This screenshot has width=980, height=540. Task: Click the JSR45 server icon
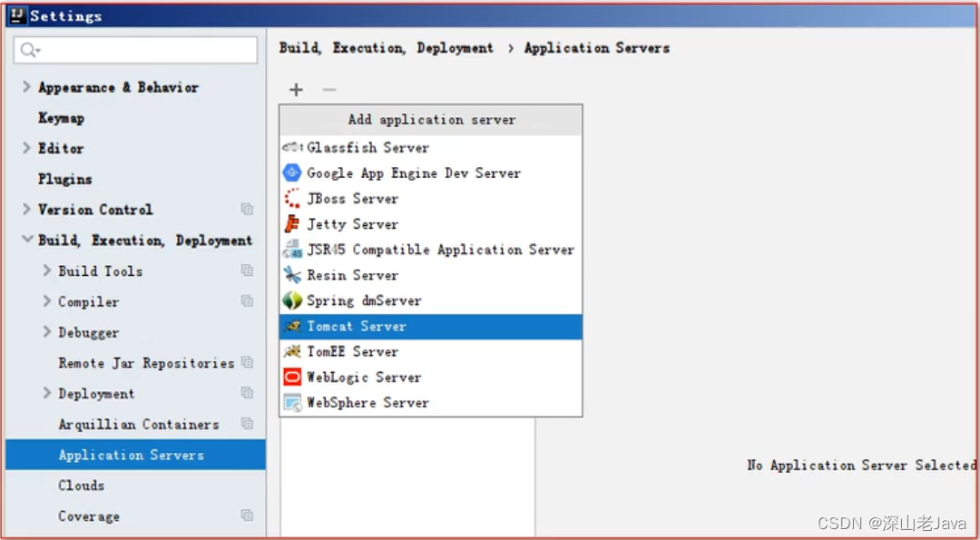point(292,250)
